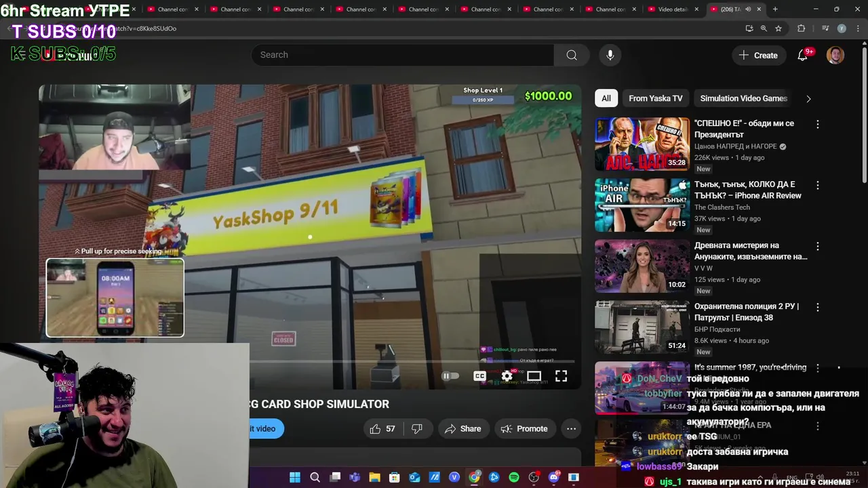868x488 pixels.
Task: Open the V V W channel link
Action: pos(703,268)
